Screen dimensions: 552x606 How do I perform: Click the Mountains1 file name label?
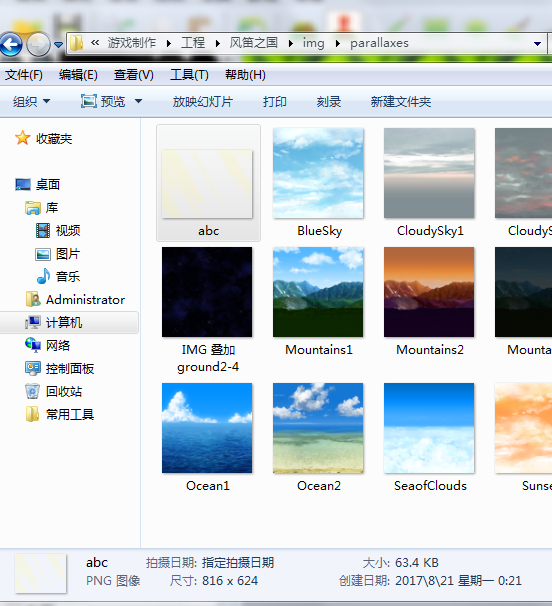(319, 350)
